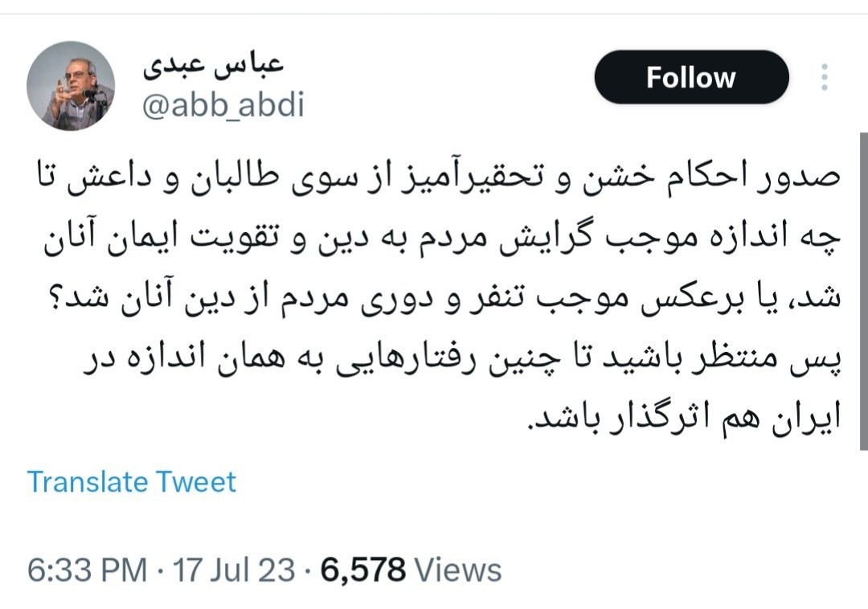
Task: Click the gray scrollbar on the right edge
Action: [863, 289]
